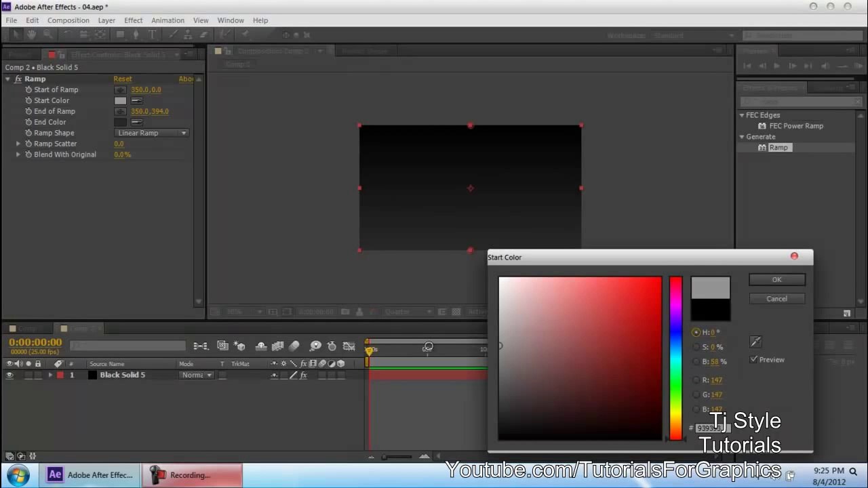Open the Start Color swatch
This screenshot has width=868, height=488.
click(x=120, y=100)
